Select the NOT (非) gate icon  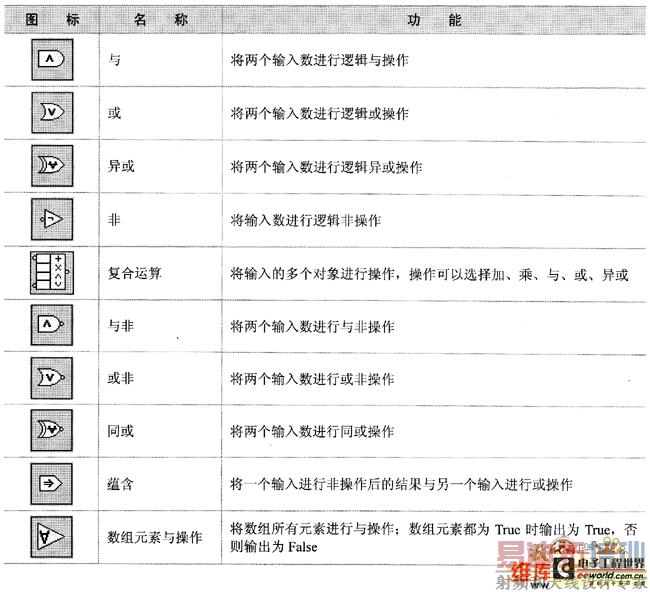point(52,219)
